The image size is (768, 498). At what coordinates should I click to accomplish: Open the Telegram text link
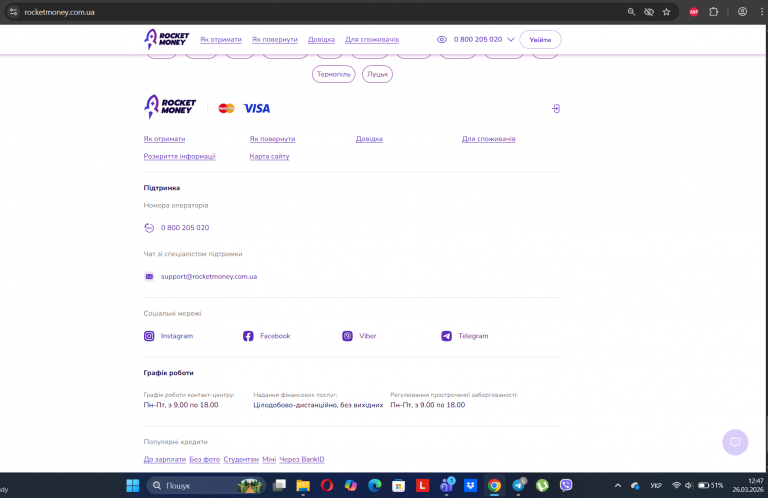point(473,336)
